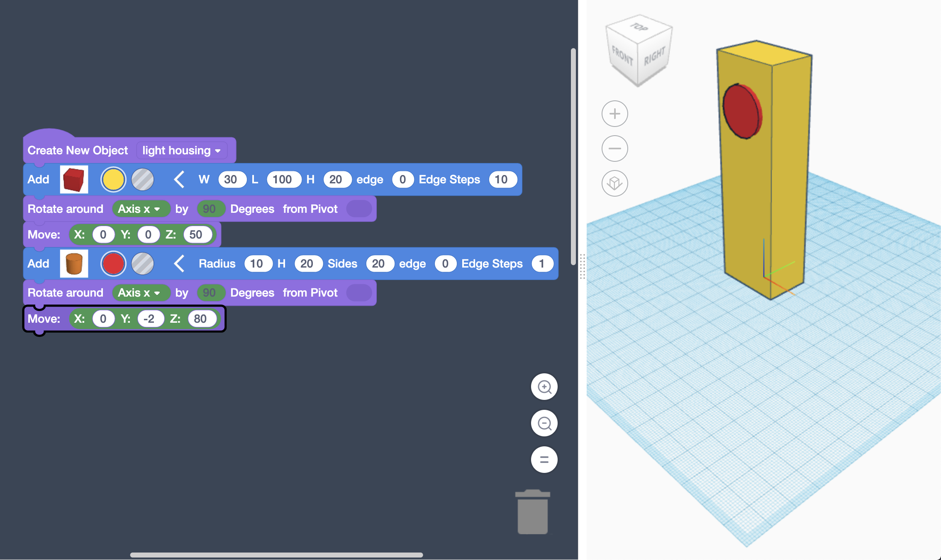Open the Axis x dropdown in the first Rotate block
Image resolution: width=941 pixels, height=560 pixels.
pyautogui.click(x=141, y=209)
